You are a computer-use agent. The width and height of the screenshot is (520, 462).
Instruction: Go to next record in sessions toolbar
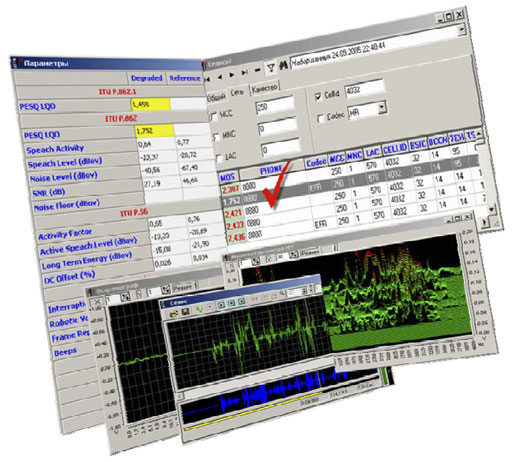coord(232,75)
